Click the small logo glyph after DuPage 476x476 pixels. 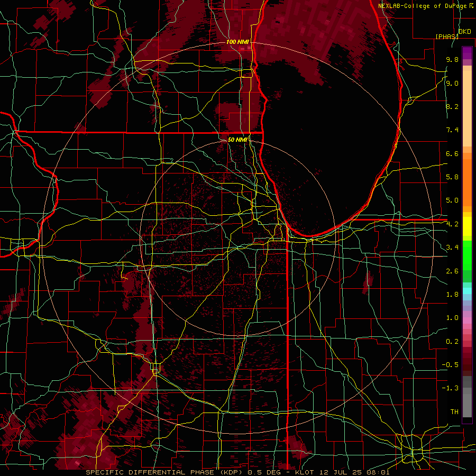471,6
